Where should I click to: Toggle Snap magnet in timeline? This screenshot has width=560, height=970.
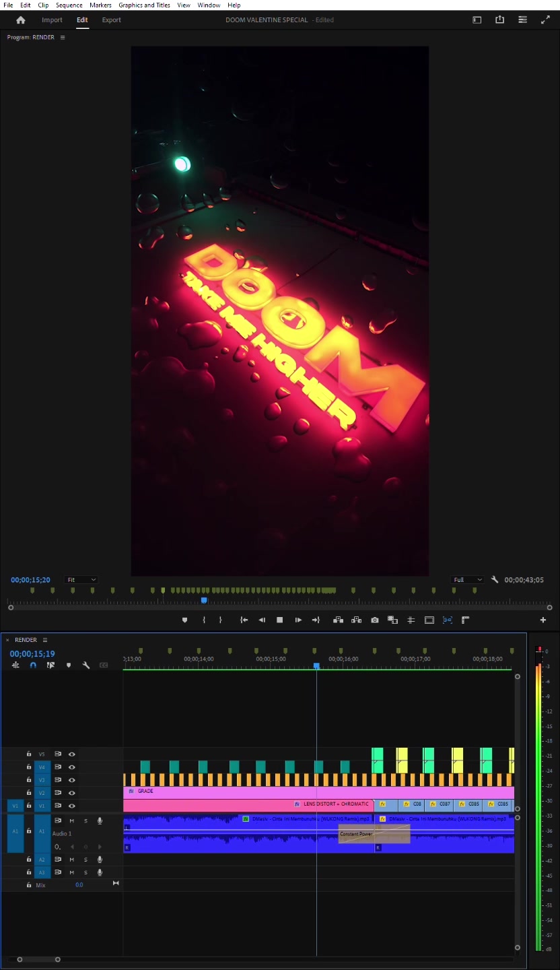click(33, 665)
